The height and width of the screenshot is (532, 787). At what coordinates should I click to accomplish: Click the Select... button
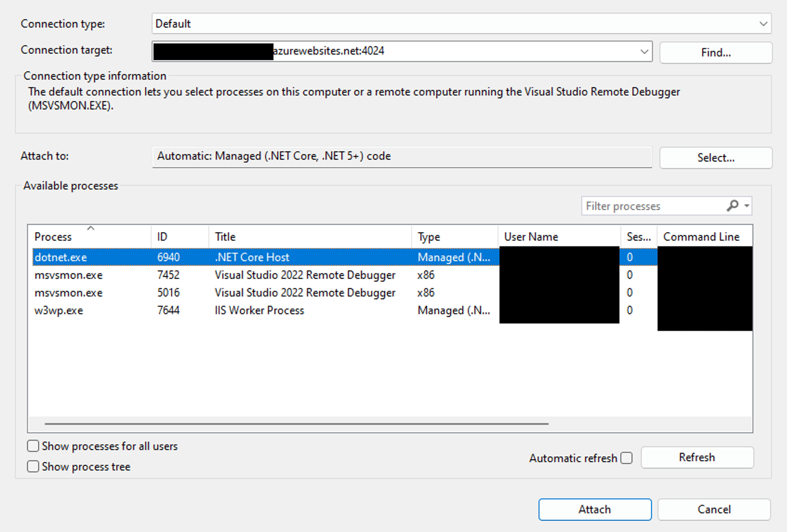(x=716, y=157)
